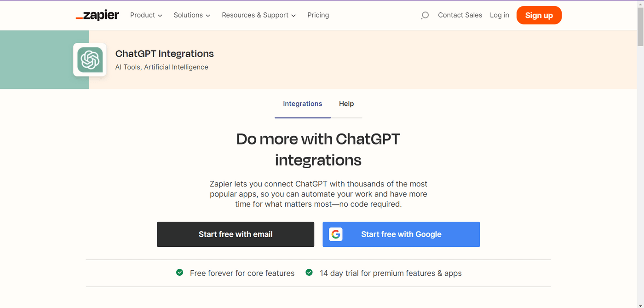
Task: Click the ChatGPT app logo
Action: pos(90,60)
